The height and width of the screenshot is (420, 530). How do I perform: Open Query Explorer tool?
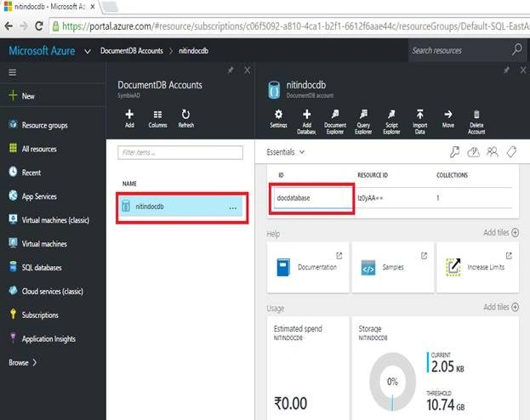coord(363,122)
